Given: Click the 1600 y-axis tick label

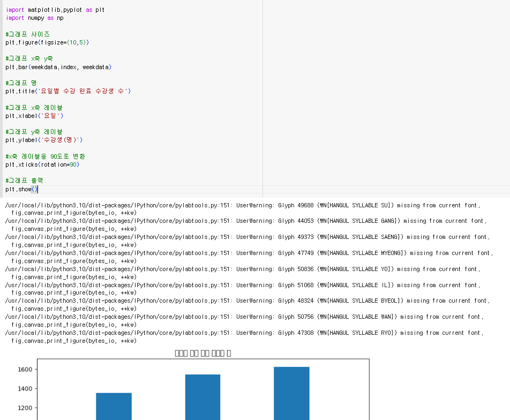Looking at the screenshot, I should point(25,370).
